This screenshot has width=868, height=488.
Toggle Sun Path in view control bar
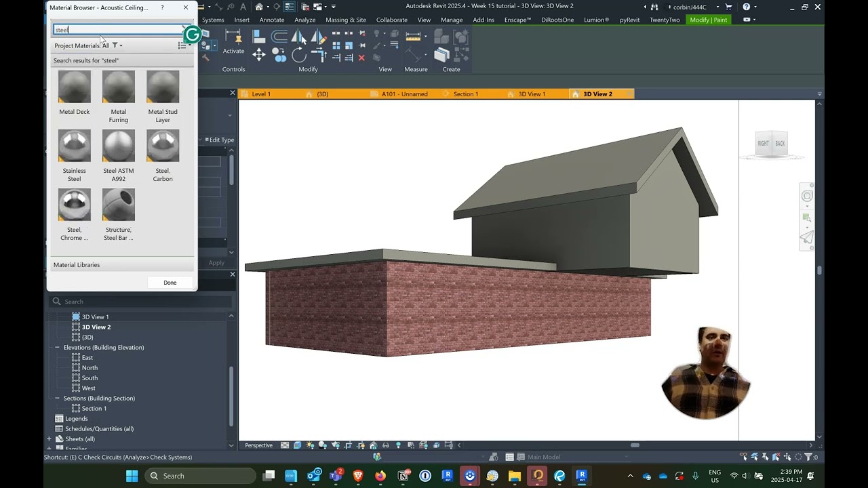(310, 445)
